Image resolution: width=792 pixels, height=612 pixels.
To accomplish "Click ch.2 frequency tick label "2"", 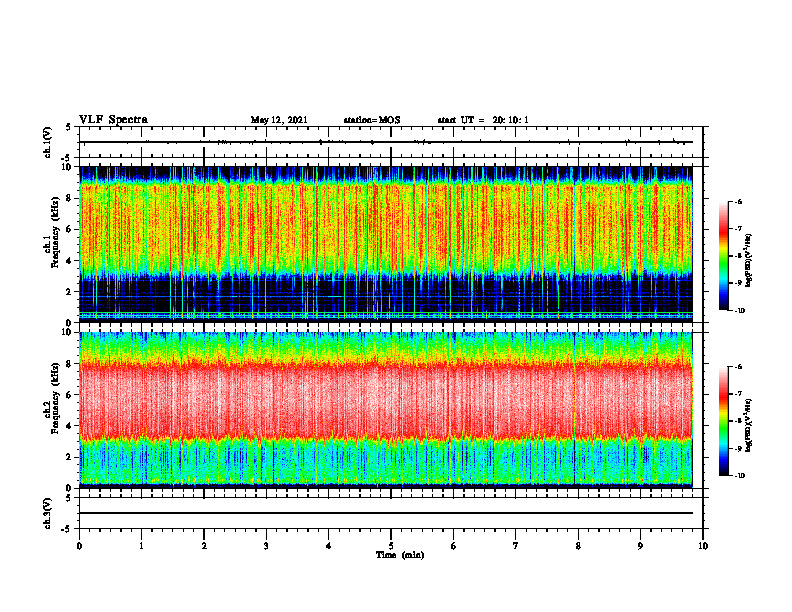I will click(x=70, y=457).
